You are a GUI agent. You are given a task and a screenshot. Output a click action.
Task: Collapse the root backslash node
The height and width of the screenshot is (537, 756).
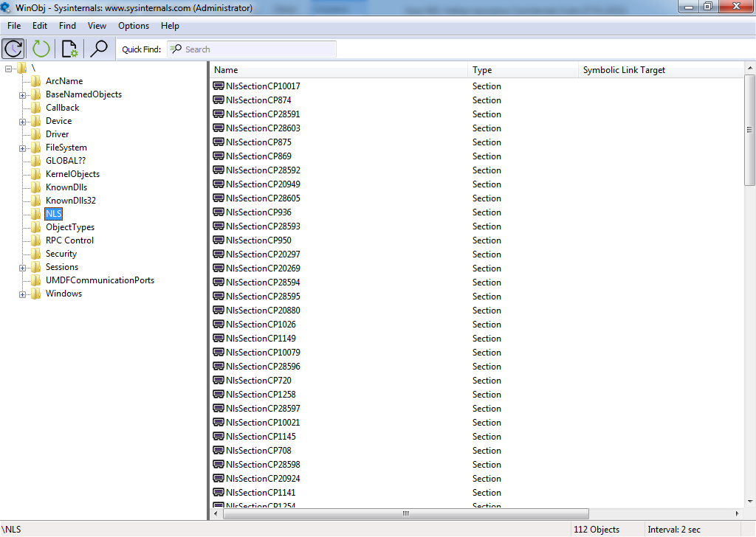(9, 69)
